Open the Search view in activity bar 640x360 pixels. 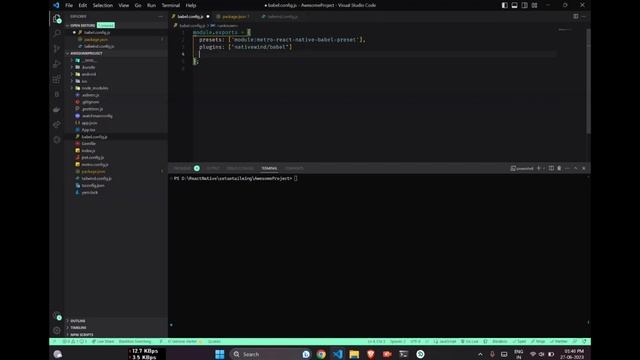click(57, 33)
